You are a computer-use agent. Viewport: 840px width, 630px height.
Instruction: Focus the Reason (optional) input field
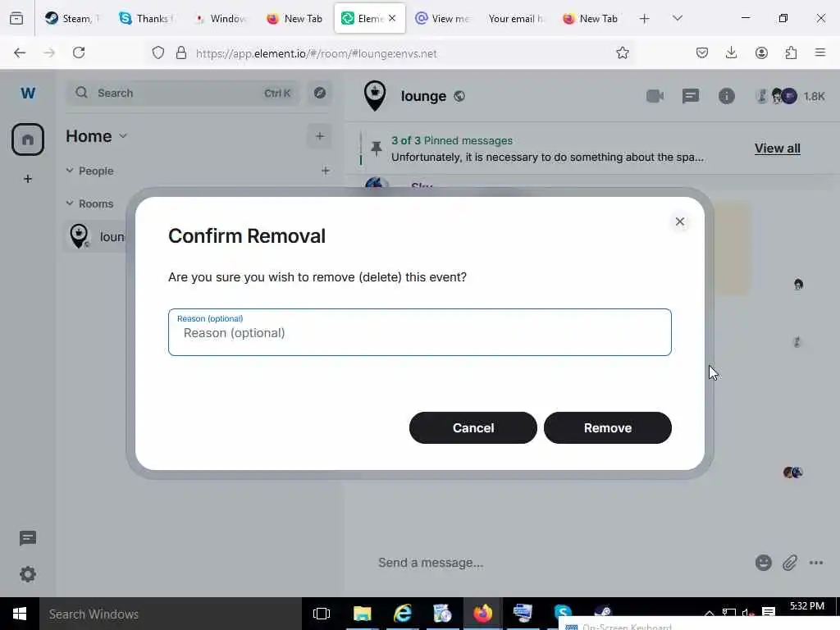419,332
